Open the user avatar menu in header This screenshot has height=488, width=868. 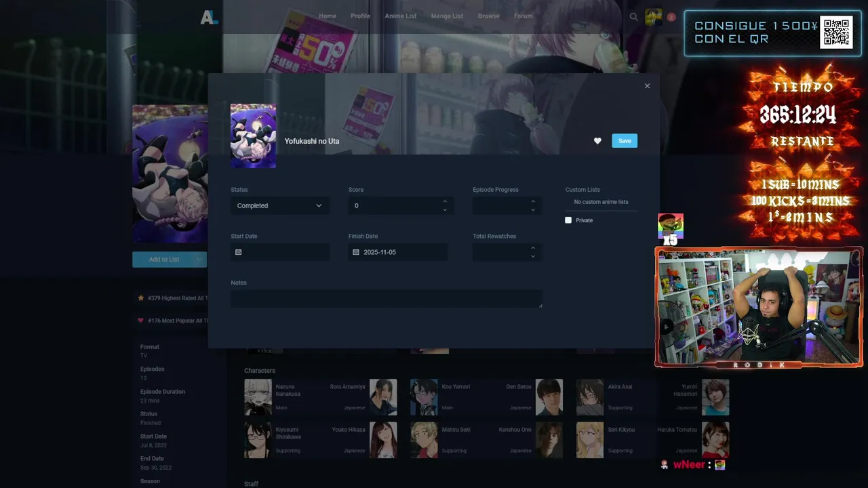click(654, 17)
